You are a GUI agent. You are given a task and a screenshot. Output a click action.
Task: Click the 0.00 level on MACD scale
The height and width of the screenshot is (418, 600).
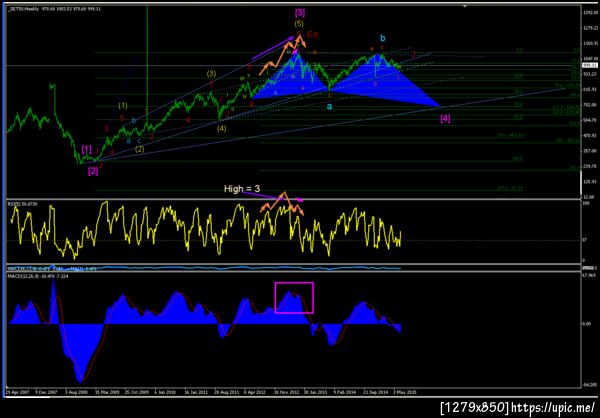tap(587, 324)
